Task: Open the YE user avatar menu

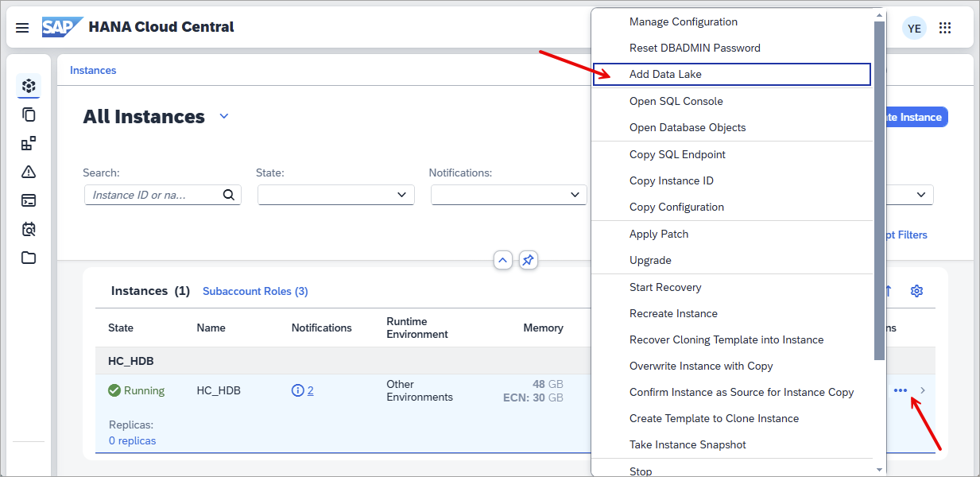Action: (914, 28)
